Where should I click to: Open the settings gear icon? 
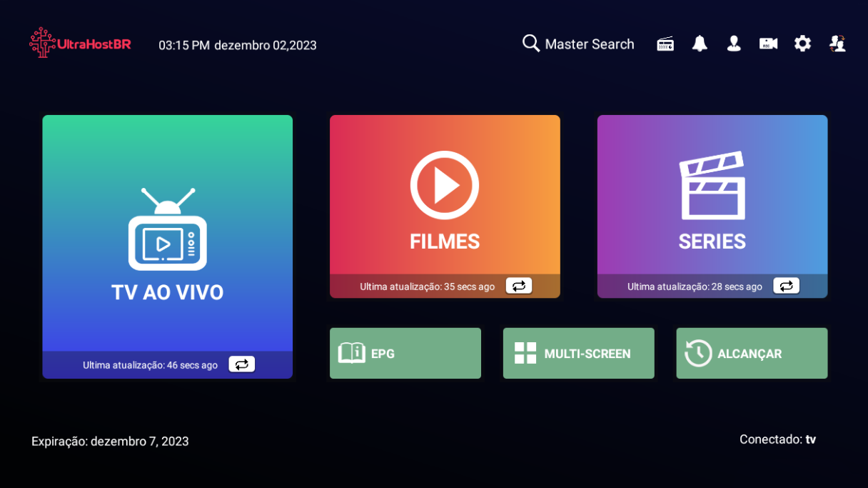pyautogui.click(x=803, y=44)
